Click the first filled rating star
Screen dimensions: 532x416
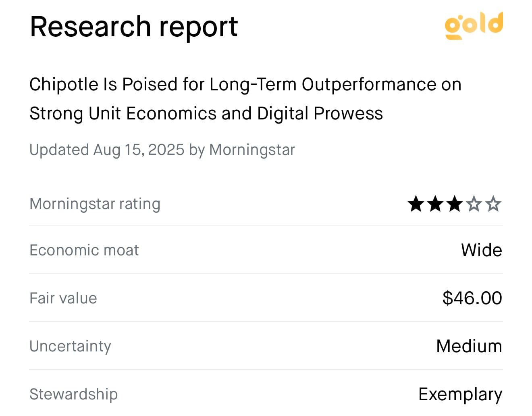416,204
